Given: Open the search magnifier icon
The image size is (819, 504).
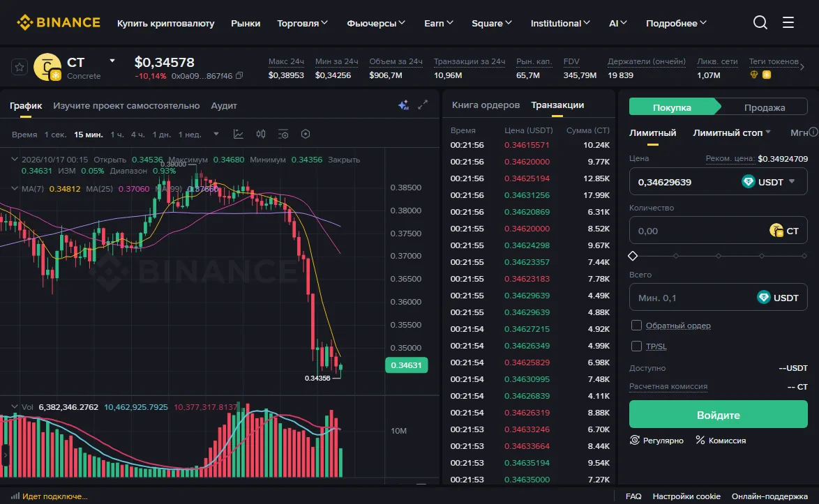Looking at the screenshot, I should (x=760, y=22).
